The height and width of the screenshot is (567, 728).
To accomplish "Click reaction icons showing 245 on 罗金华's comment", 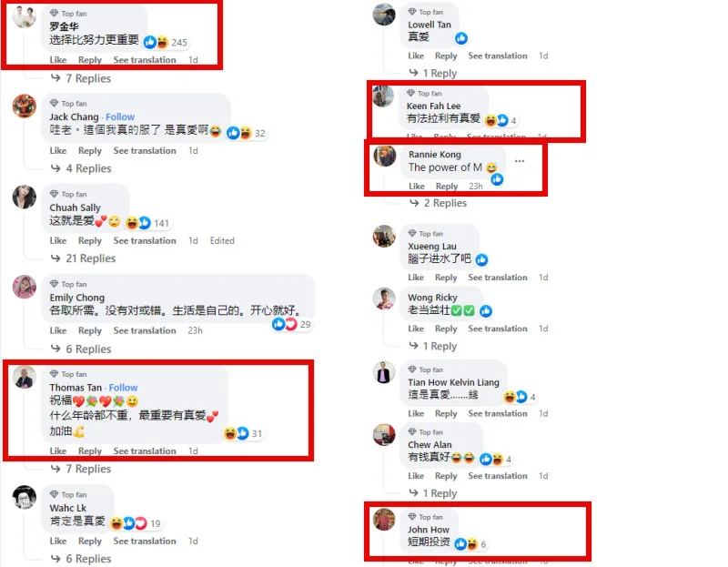I will (165, 42).
